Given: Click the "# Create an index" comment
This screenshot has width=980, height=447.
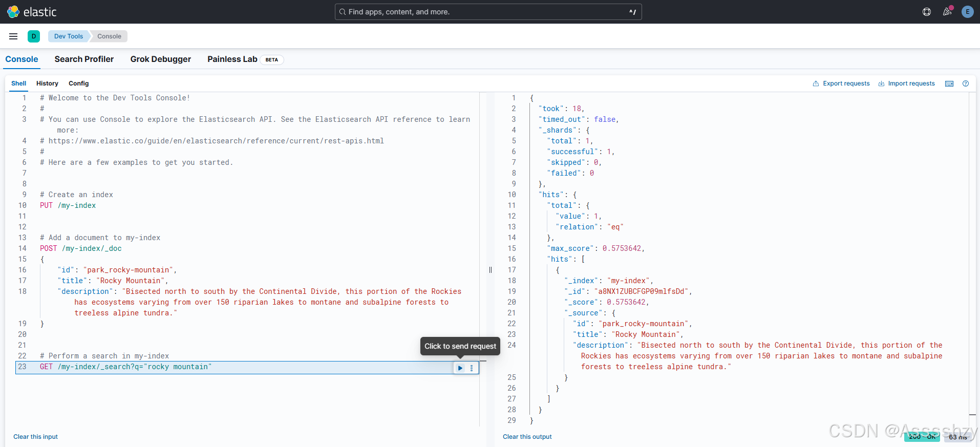Looking at the screenshot, I should 76,195.
